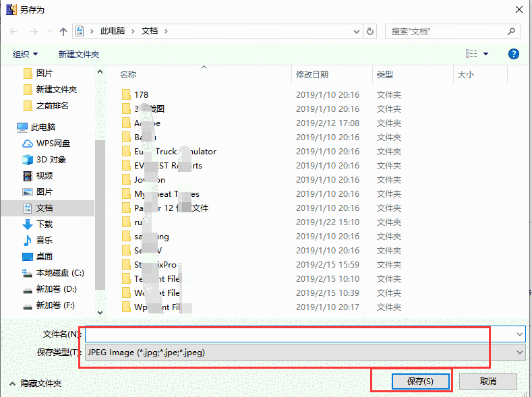The width and height of the screenshot is (532, 397).
Task: Click 文档 in the address breadcrumb
Action: pyautogui.click(x=150, y=31)
